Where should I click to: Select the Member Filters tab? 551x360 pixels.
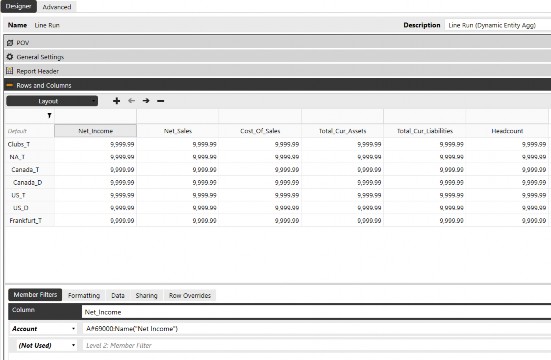point(35,295)
